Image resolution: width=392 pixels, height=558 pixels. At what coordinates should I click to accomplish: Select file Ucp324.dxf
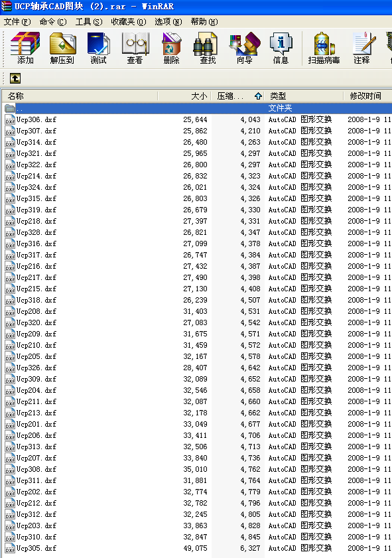[x=36, y=187]
